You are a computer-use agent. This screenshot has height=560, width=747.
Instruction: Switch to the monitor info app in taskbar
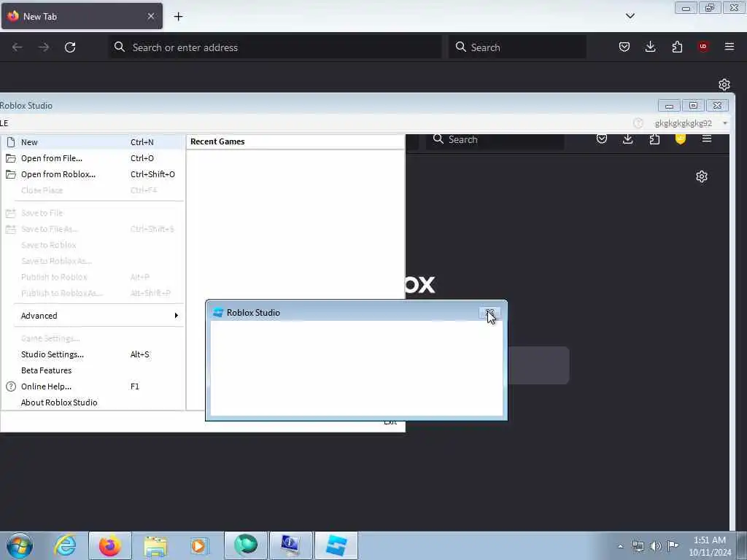click(290, 545)
